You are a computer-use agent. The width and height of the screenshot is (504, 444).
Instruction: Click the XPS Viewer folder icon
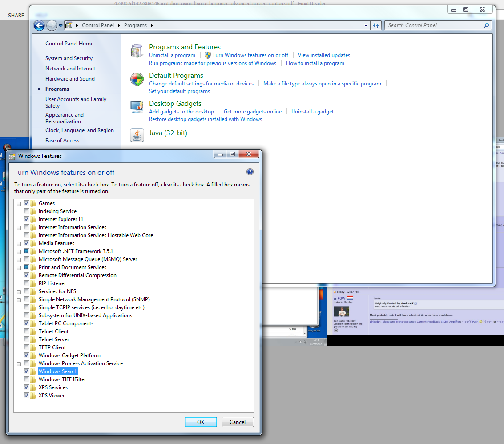[33, 396]
